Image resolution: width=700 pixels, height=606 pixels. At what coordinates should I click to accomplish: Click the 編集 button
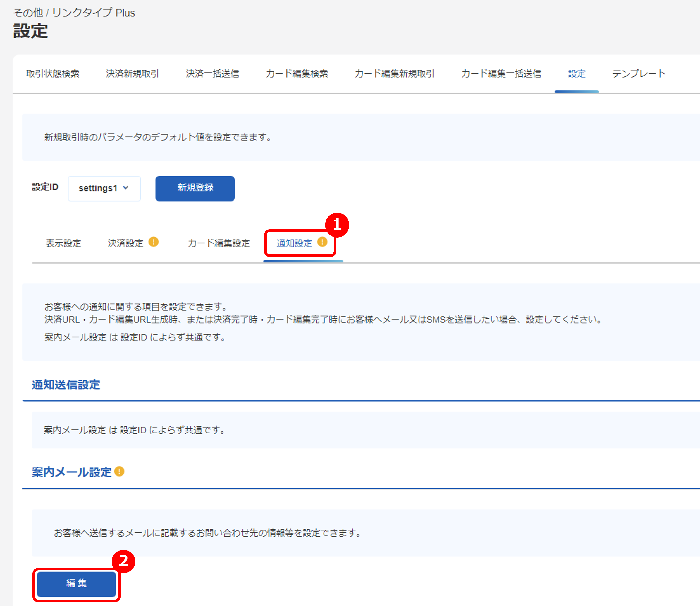point(76,584)
